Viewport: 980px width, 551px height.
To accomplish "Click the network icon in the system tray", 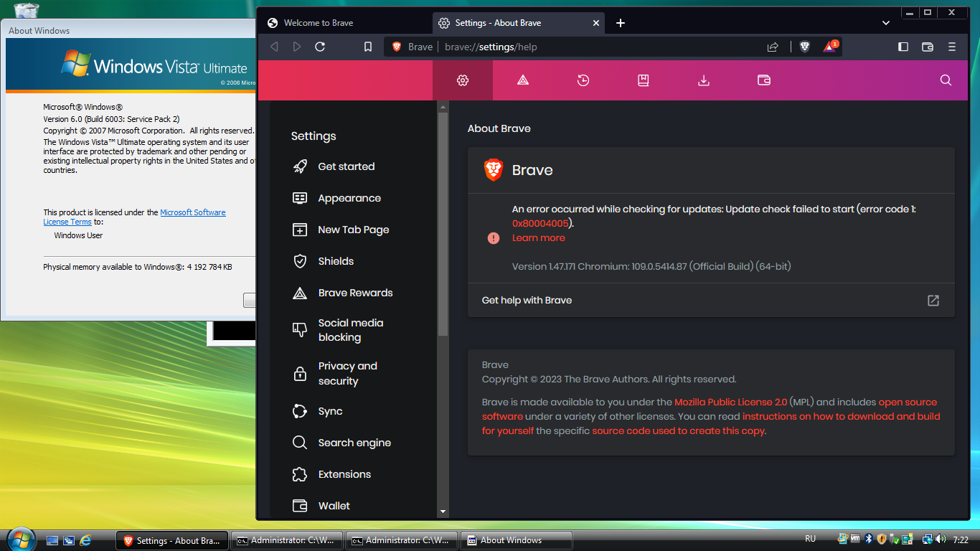I will click(927, 540).
